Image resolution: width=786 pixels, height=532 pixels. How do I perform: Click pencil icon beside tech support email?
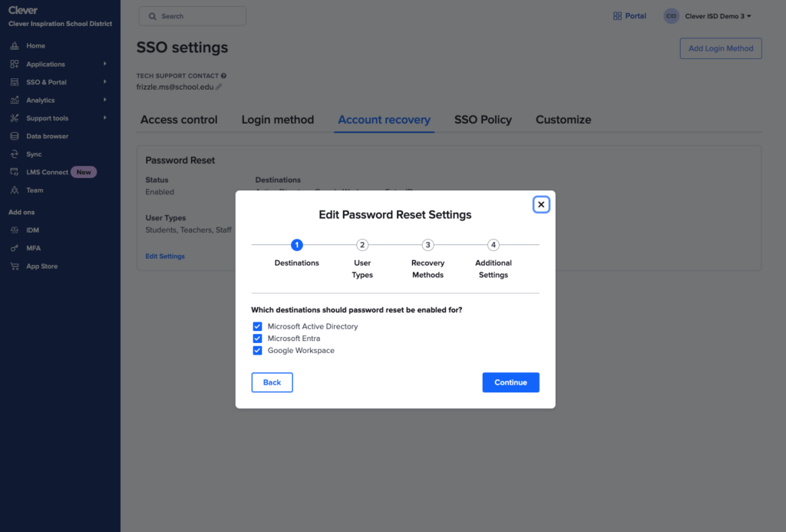(219, 88)
